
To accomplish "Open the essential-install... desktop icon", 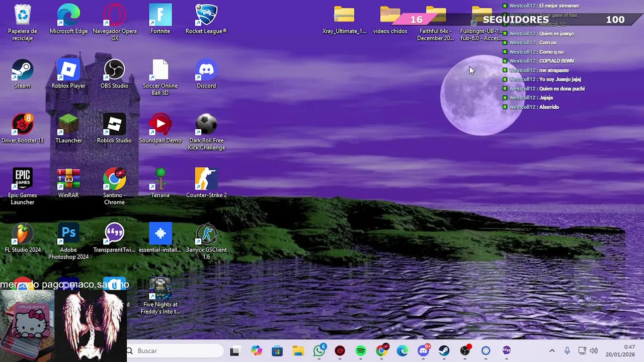I will [160, 238].
